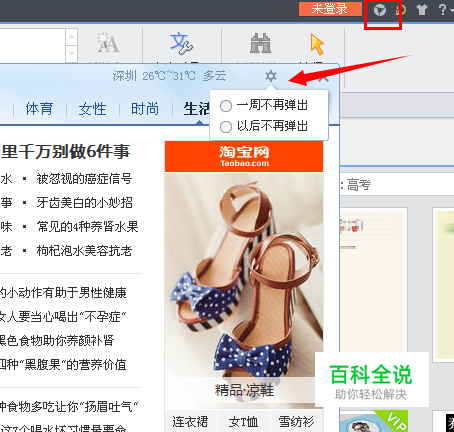454x432 pixels.
Task: Open the 女人要当心喝出不孕症 link
Action: pyautogui.click(x=63, y=317)
